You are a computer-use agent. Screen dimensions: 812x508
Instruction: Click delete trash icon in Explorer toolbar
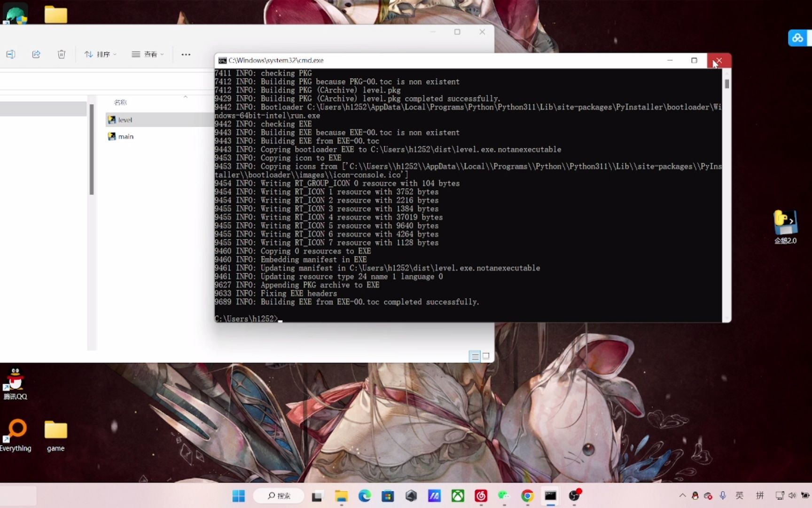(x=62, y=54)
